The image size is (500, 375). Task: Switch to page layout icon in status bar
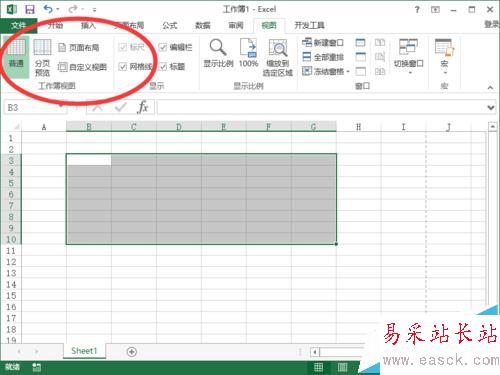click(342, 367)
